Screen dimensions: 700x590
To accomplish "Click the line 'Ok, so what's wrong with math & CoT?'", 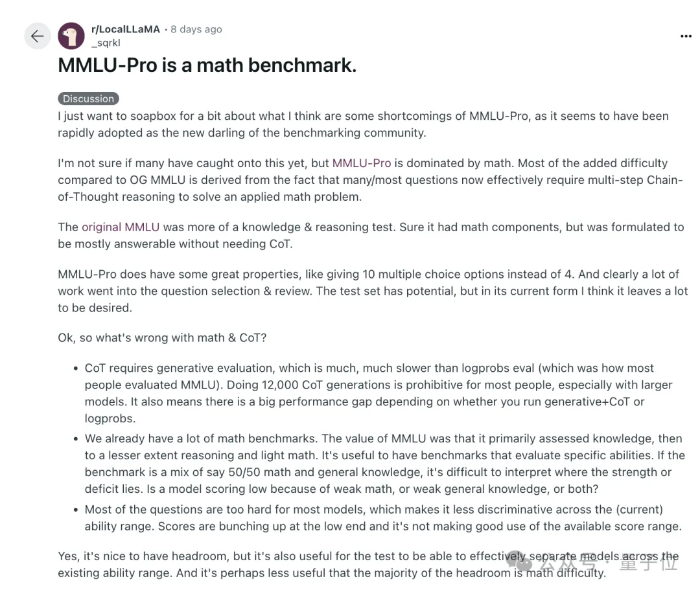I will click(162, 337).
